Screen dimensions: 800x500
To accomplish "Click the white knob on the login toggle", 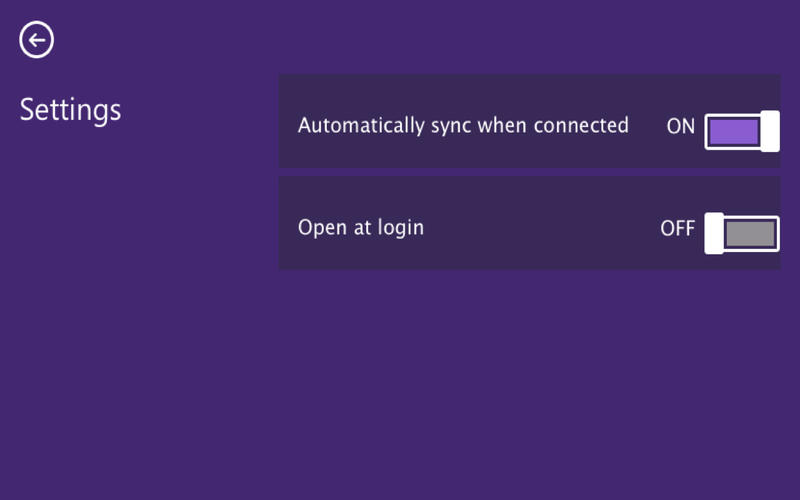I will 714,233.
